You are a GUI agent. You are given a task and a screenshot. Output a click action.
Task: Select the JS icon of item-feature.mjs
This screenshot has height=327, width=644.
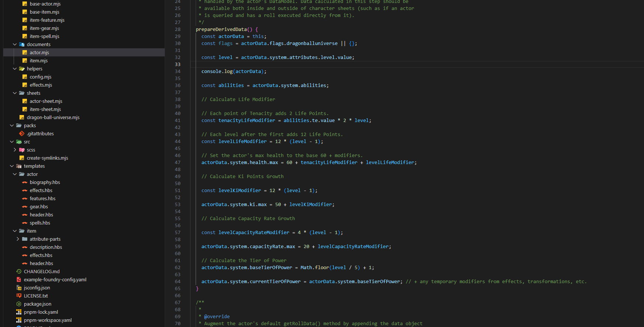pos(25,20)
